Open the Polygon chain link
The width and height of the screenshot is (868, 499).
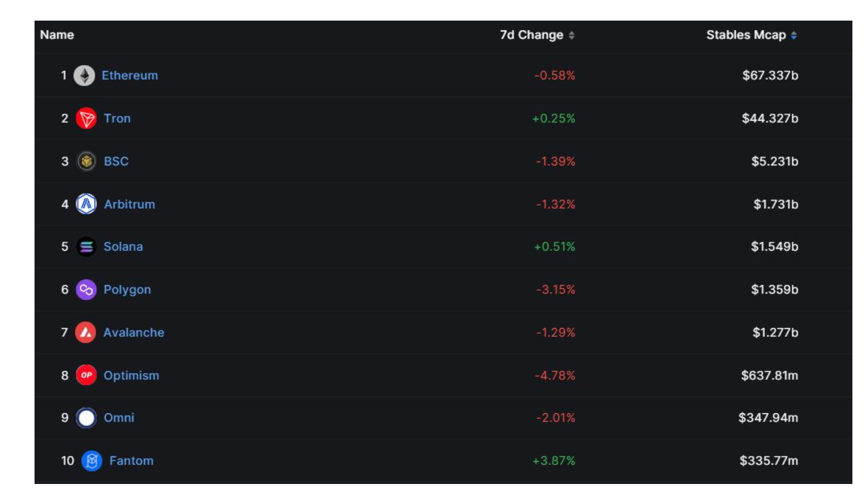[x=127, y=290]
